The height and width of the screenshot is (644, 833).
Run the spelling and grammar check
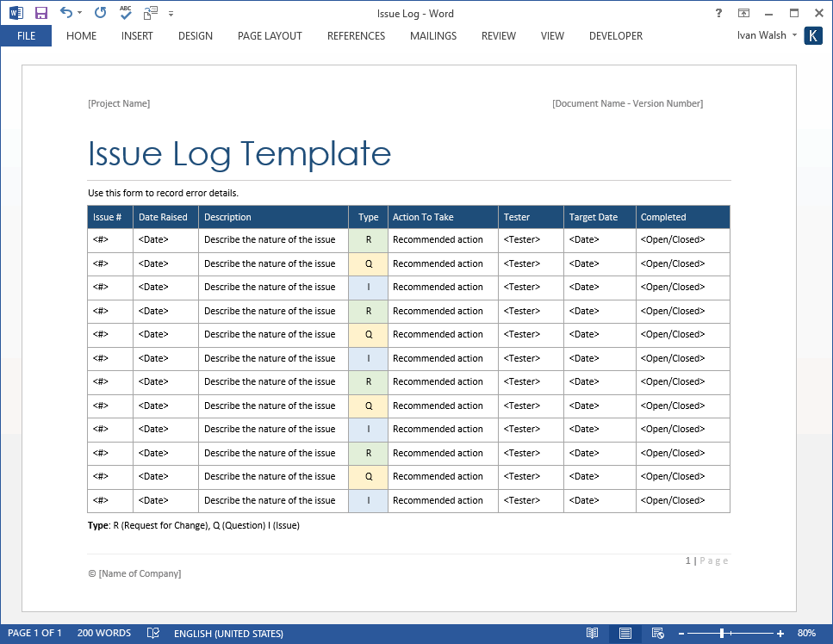(126, 12)
